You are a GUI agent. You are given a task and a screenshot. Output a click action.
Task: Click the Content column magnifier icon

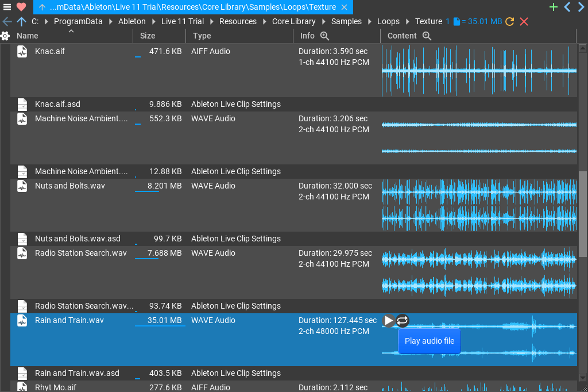[426, 36]
